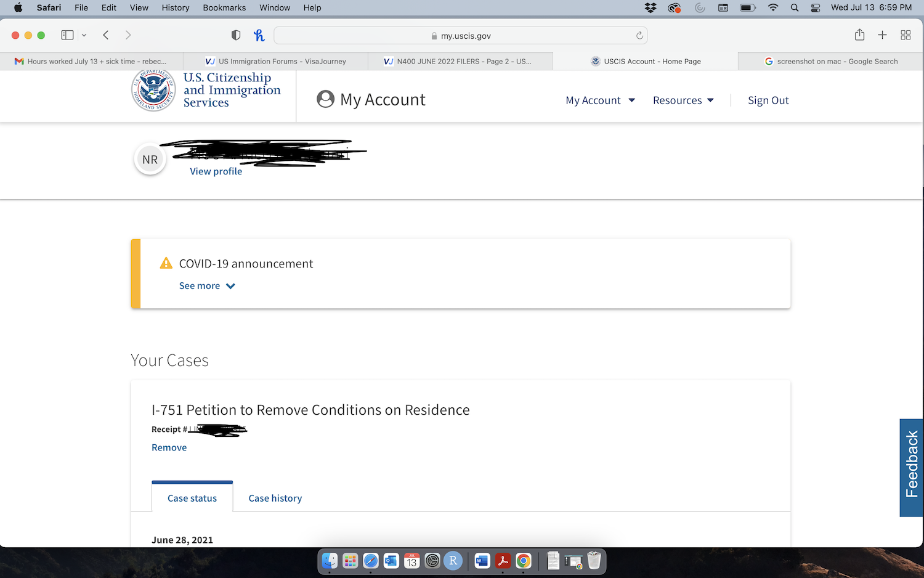The image size is (924, 578).
Task: Click the My Account person icon
Action: click(325, 99)
